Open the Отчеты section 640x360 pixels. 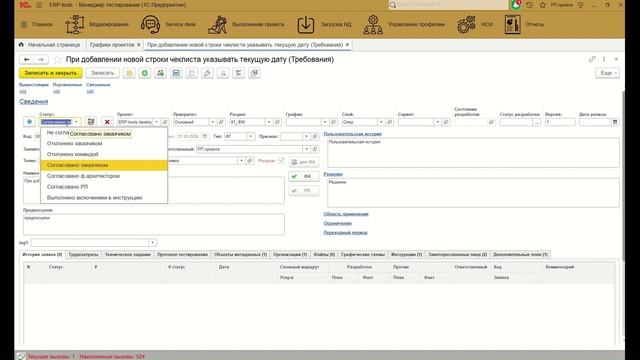[524, 24]
